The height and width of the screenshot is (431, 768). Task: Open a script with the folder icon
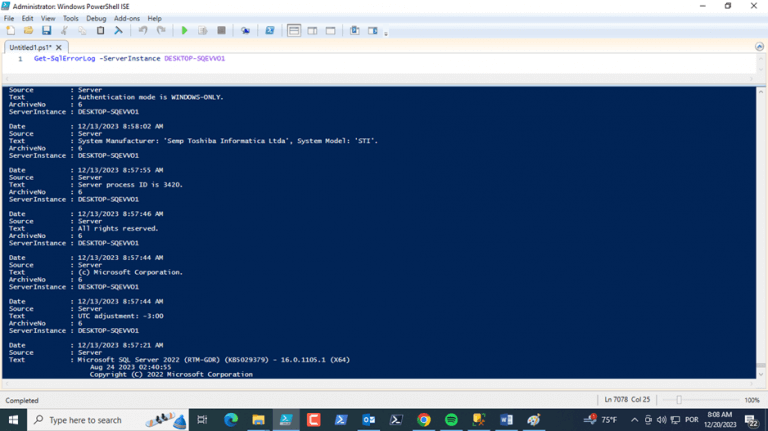(28, 30)
